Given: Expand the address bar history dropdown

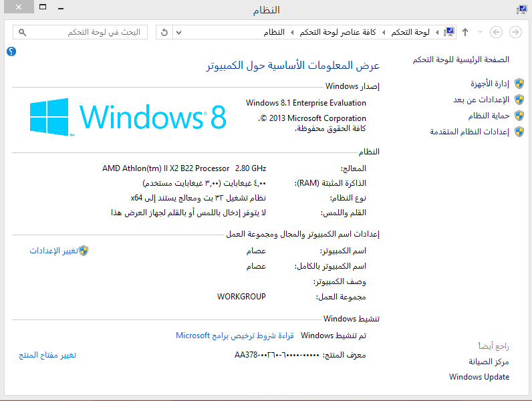Looking at the screenshot, I should 179,33.
